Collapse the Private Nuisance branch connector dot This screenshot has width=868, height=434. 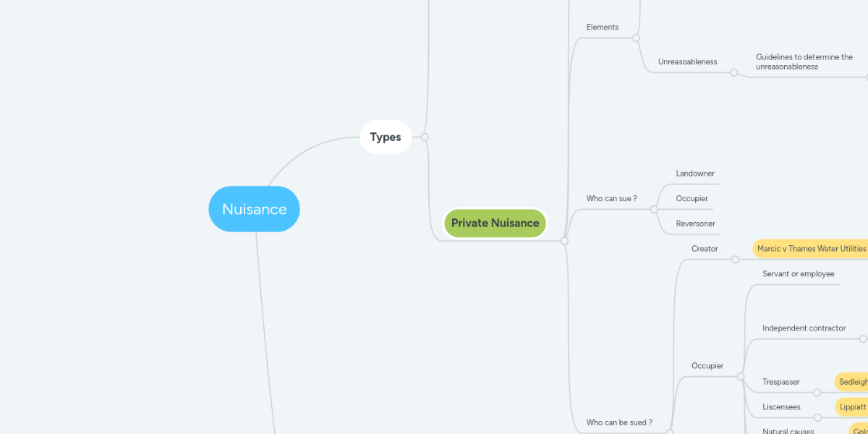(x=563, y=241)
